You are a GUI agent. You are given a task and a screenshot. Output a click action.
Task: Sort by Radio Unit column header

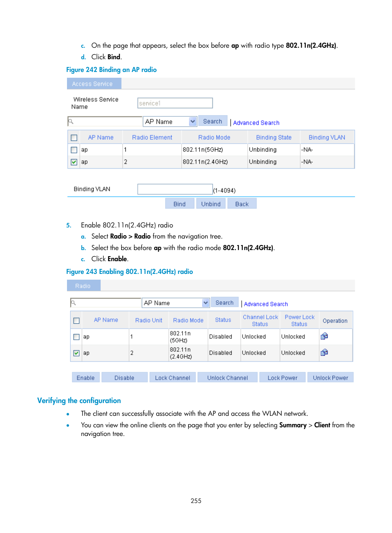pos(149,320)
